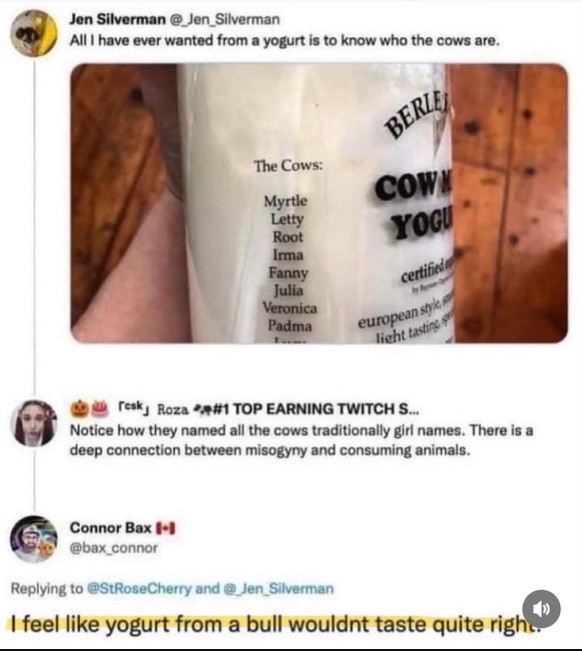Click the birthday cake emoji beside Roza's name
The image size is (582, 651).
[x=99, y=409]
